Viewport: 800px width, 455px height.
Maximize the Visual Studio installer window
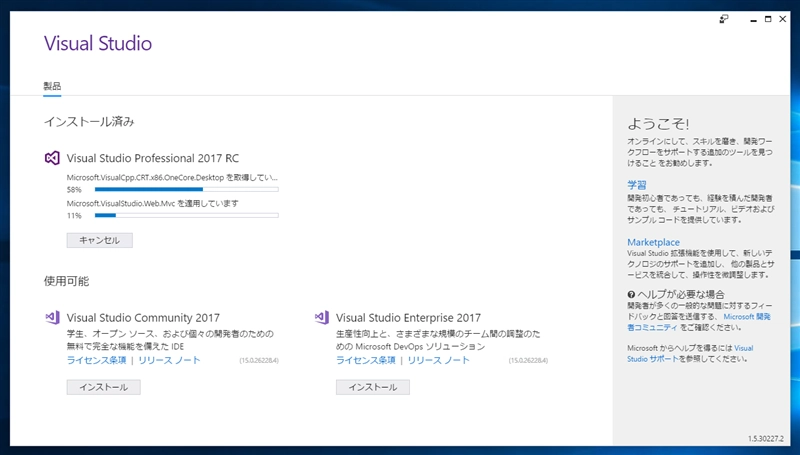(768, 19)
